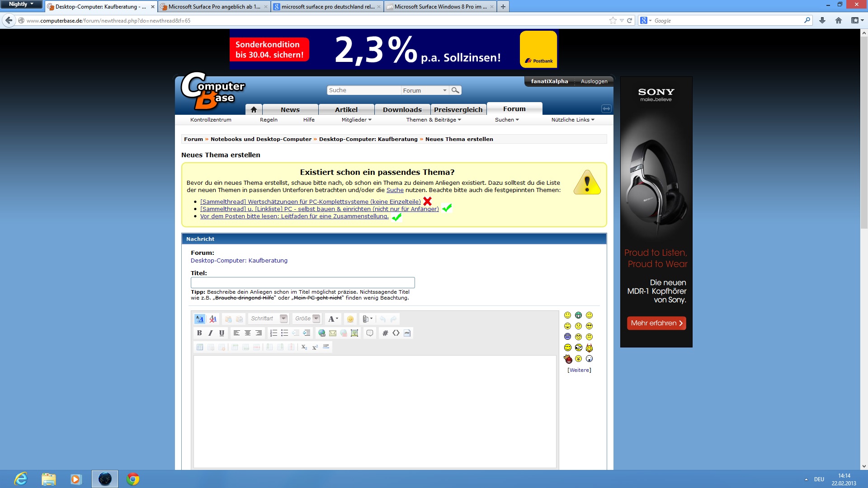
Task: Click the PHP code tag icon
Action: tap(407, 333)
